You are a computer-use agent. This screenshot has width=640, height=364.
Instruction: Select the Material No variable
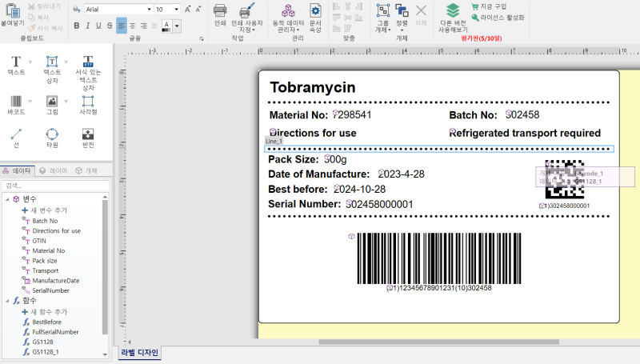(49, 250)
